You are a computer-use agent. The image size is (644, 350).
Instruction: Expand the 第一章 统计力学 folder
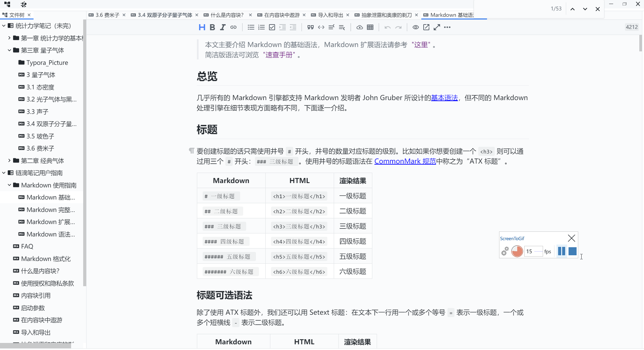(x=9, y=38)
